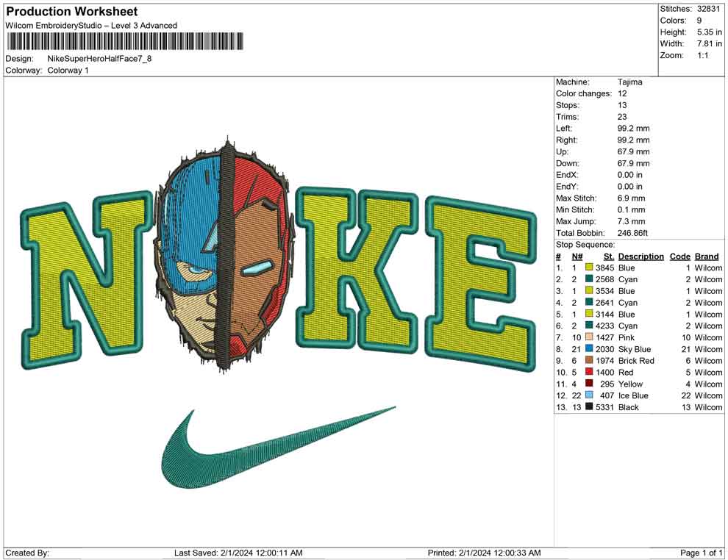Select the 1427 Pink color swatch
Screen dimensions: 728x560
(589, 337)
